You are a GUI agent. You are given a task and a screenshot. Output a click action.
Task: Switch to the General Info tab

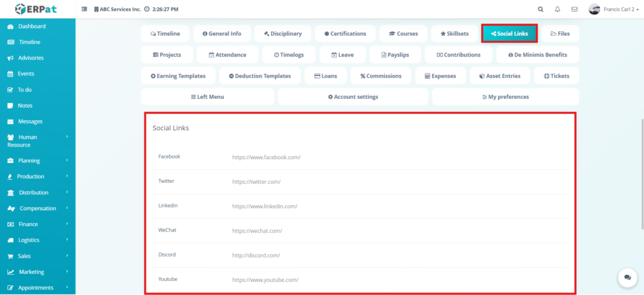click(x=222, y=34)
